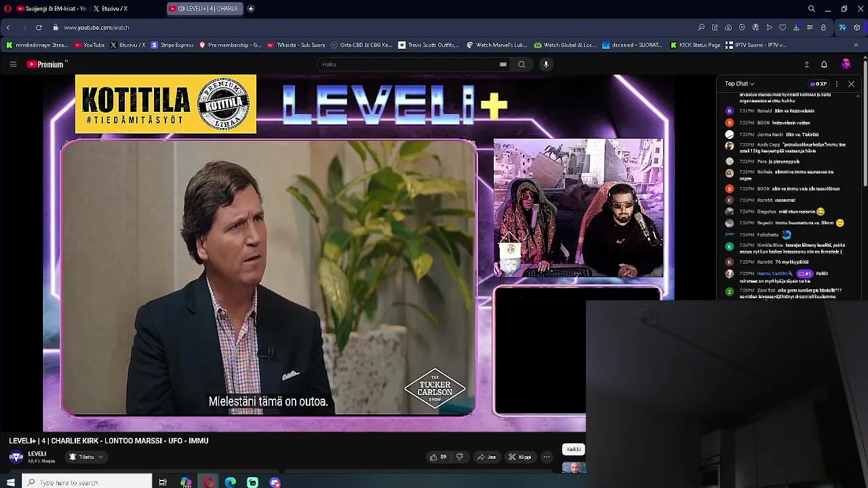Select the LEVELI+ | 4 | CHARLIE tab
868x488 pixels.
tap(205, 9)
